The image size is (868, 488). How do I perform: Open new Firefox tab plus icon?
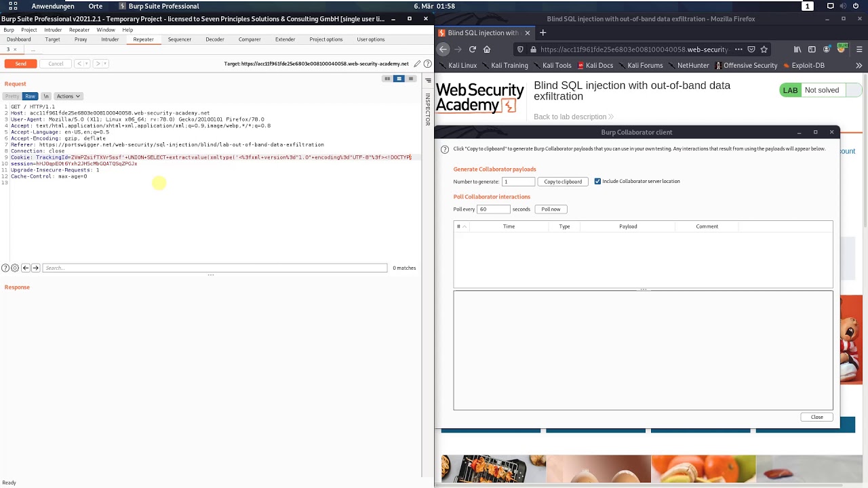point(542,33)
